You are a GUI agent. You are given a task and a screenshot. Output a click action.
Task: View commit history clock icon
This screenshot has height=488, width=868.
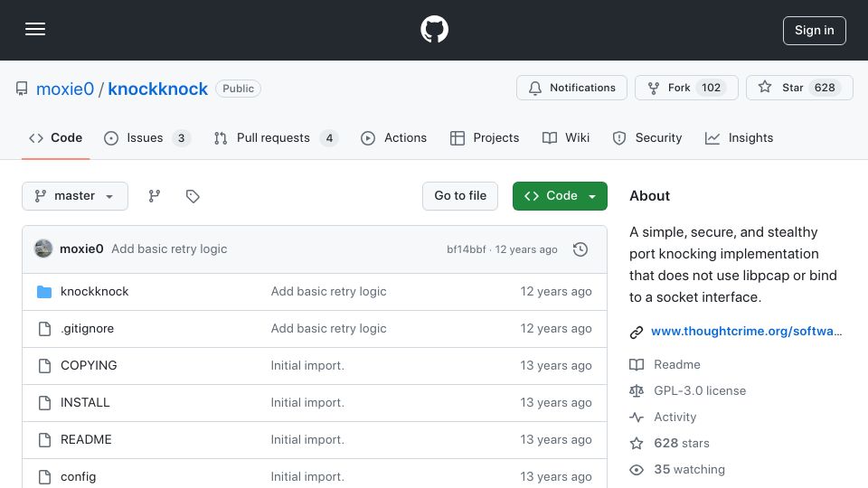[x=580, y=249]
